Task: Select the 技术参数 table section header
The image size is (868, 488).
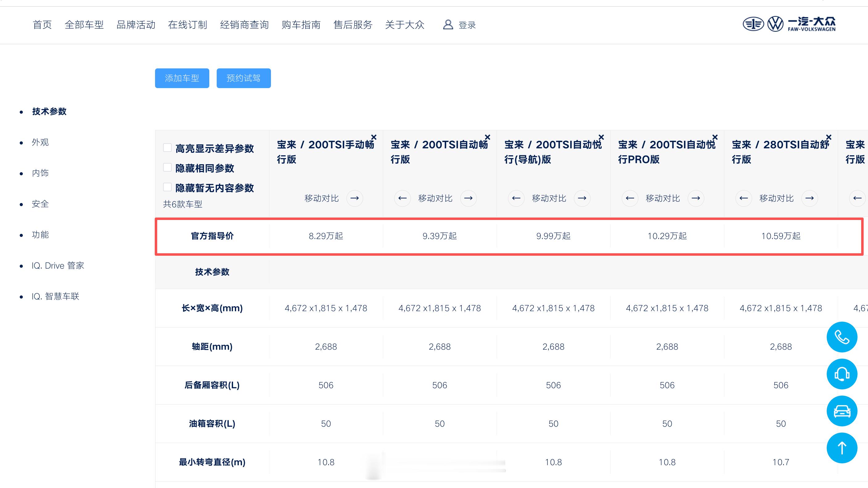Action: [x=212, y=272]
